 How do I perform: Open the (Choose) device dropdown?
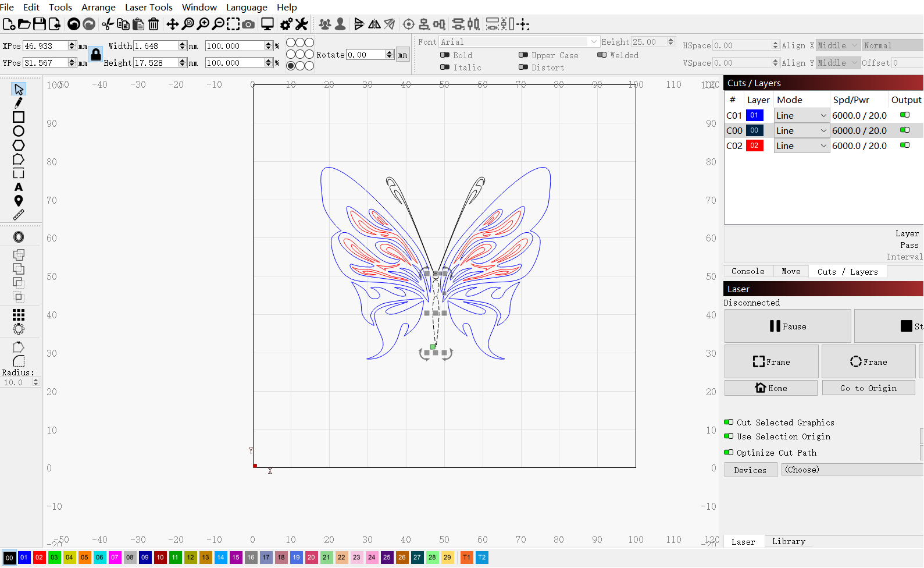852,470
